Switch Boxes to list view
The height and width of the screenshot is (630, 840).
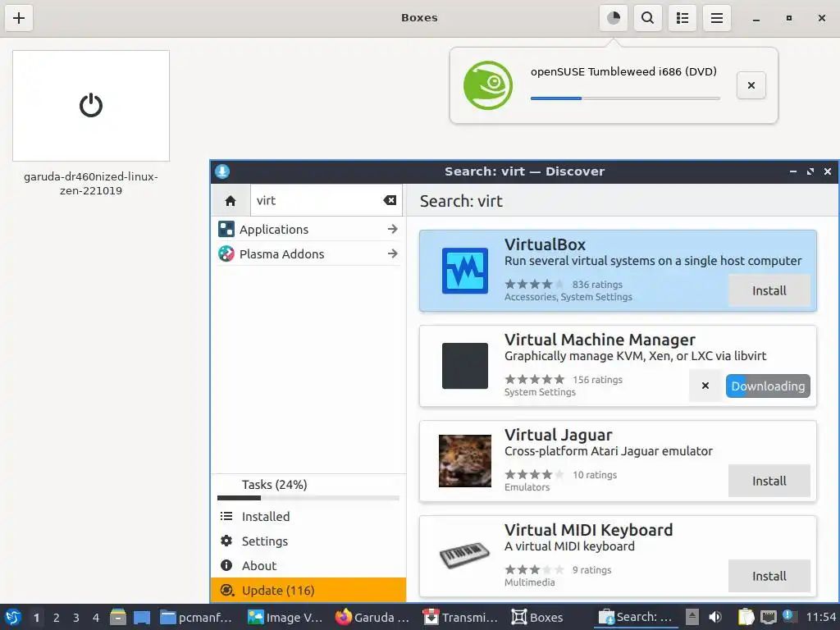point(682,18)
